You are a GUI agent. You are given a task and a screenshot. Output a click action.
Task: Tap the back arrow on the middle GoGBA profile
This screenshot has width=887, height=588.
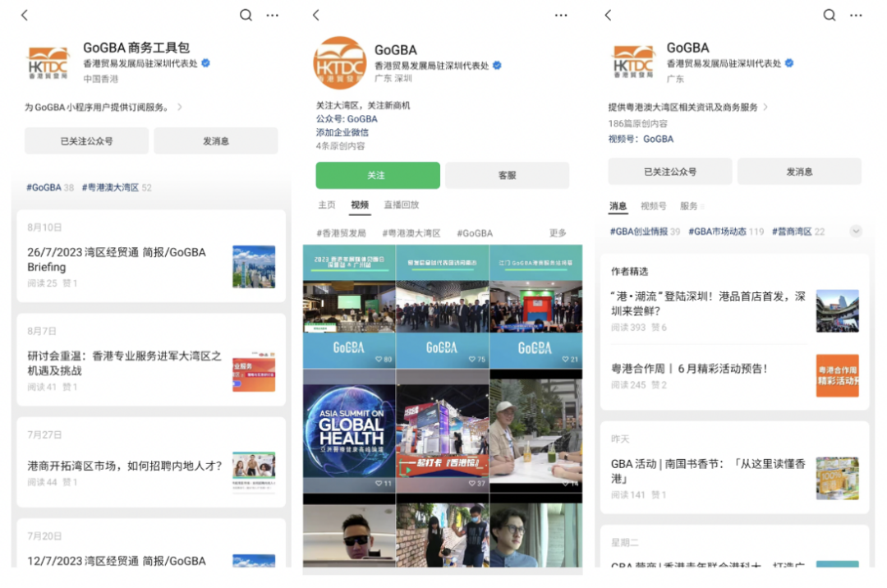[315, 15]
